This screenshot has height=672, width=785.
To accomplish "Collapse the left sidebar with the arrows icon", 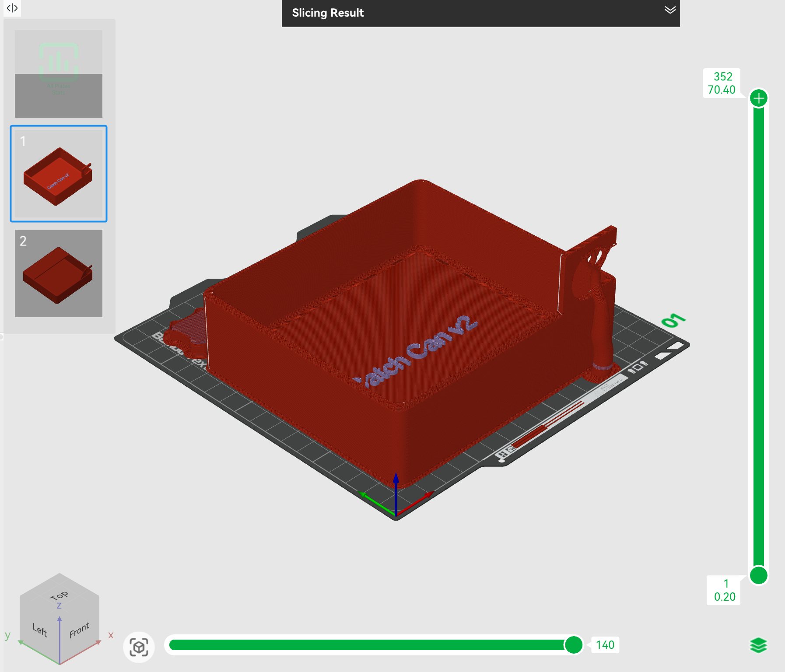I will pyautogui.click(x=12, y=8).
